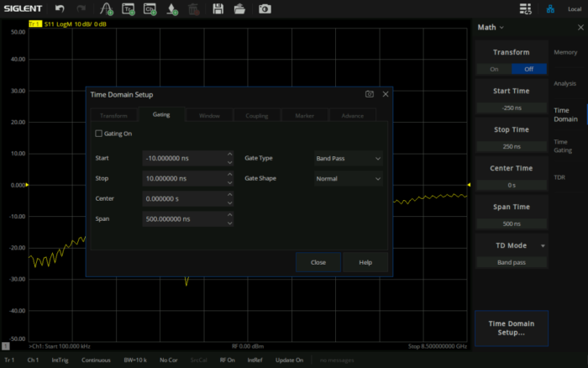This screenshot has width=588, height=368.
Task: Expand the Gate Shape dropdown
Action: [348, 178]
